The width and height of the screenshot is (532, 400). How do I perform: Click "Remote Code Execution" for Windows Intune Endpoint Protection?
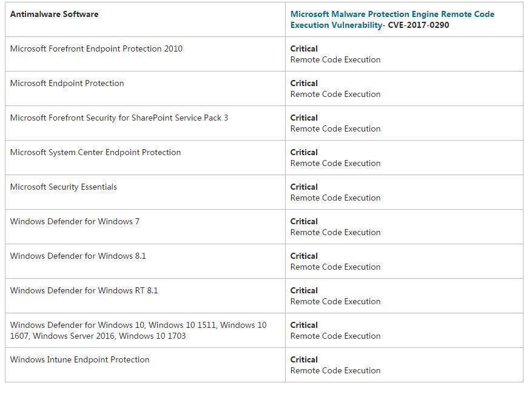pyautogui.click(x=335, y=371)
